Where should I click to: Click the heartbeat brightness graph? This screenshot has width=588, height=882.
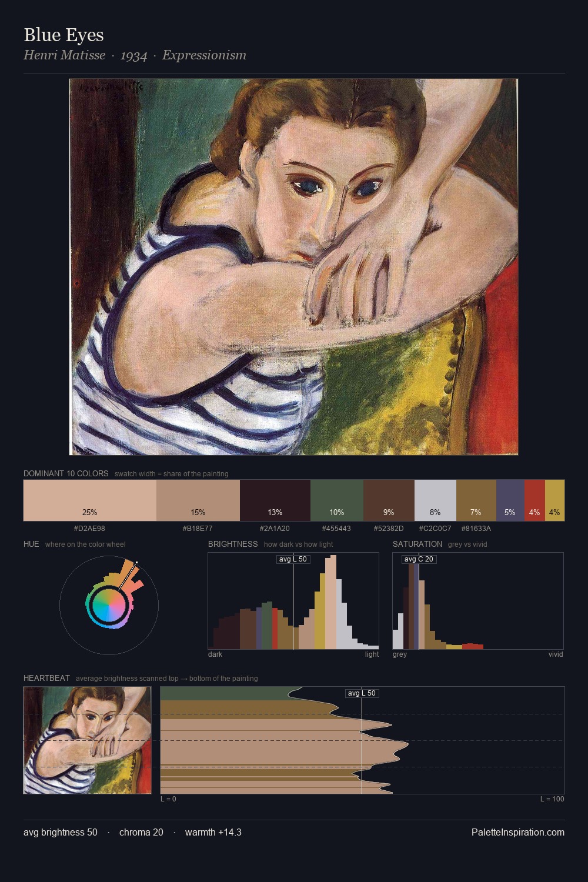tap(363, 740)
